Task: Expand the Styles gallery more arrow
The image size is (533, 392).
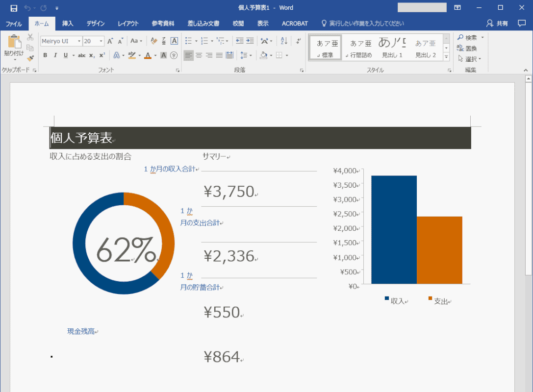Action: tap(446, 57)
